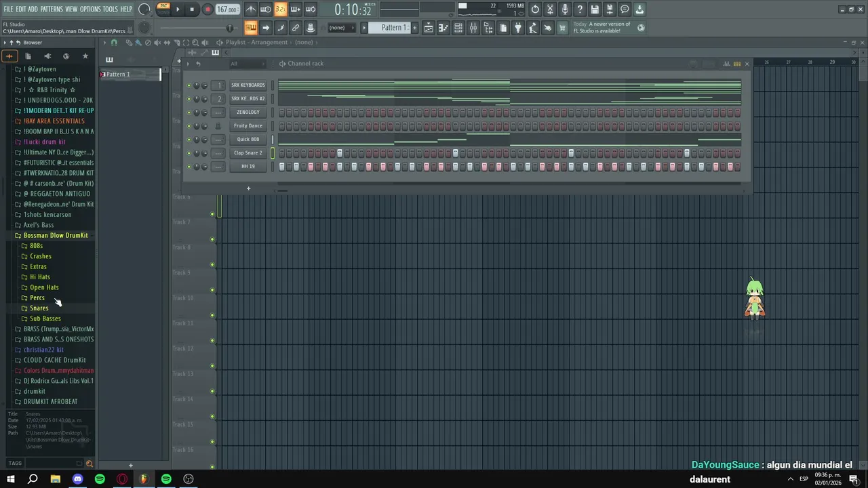Click the browser search magnifier icon
The height and width of the screenshot is (488, 868).
click(89, 464)
